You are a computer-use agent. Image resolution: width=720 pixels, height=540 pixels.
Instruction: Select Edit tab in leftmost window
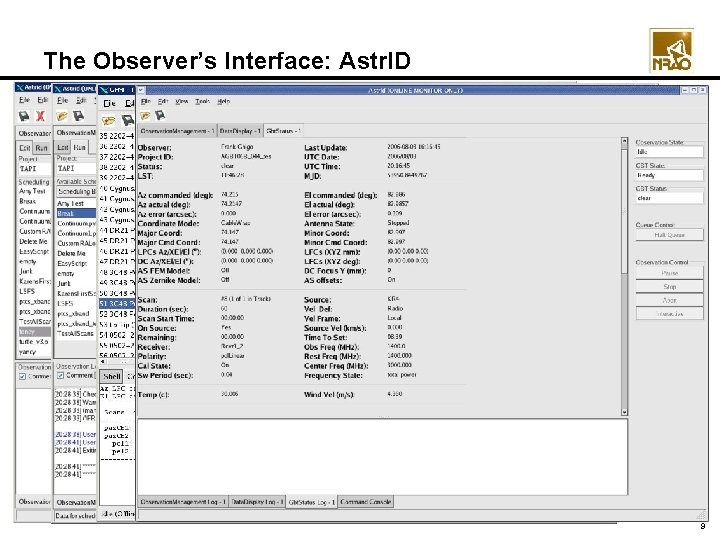pos(25,148)
